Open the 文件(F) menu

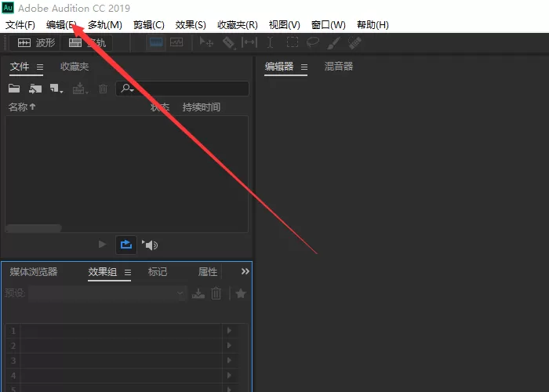pos(20,25)
